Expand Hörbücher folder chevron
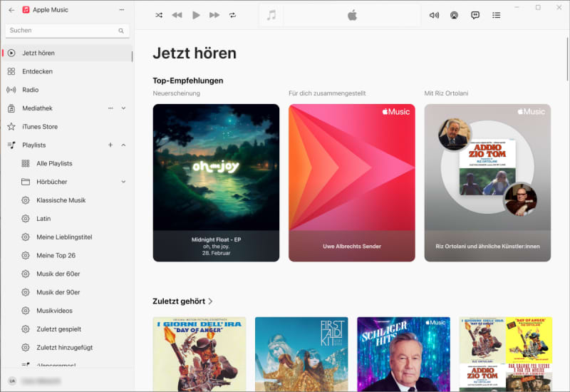The image size is (570, 392). [x=123, y=182]
